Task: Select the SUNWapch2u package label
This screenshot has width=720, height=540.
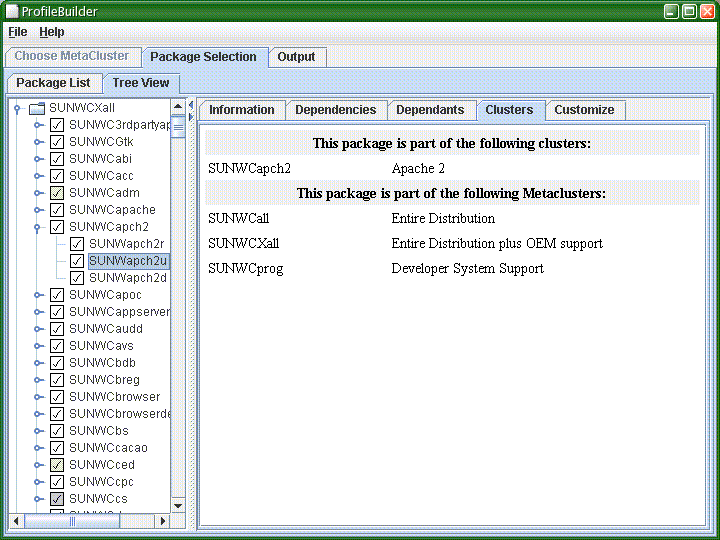Action: pyautogui.click(x=128, y=261)
